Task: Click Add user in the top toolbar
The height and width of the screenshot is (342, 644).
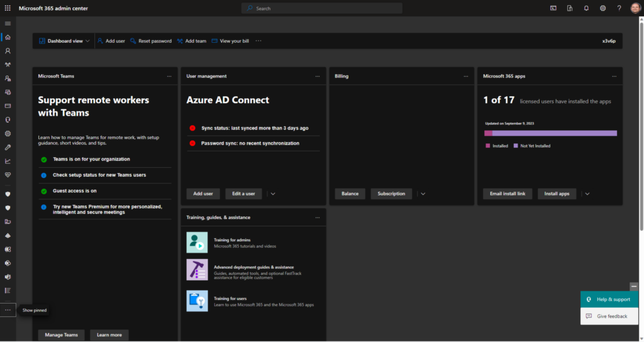Action: (111, 41)
